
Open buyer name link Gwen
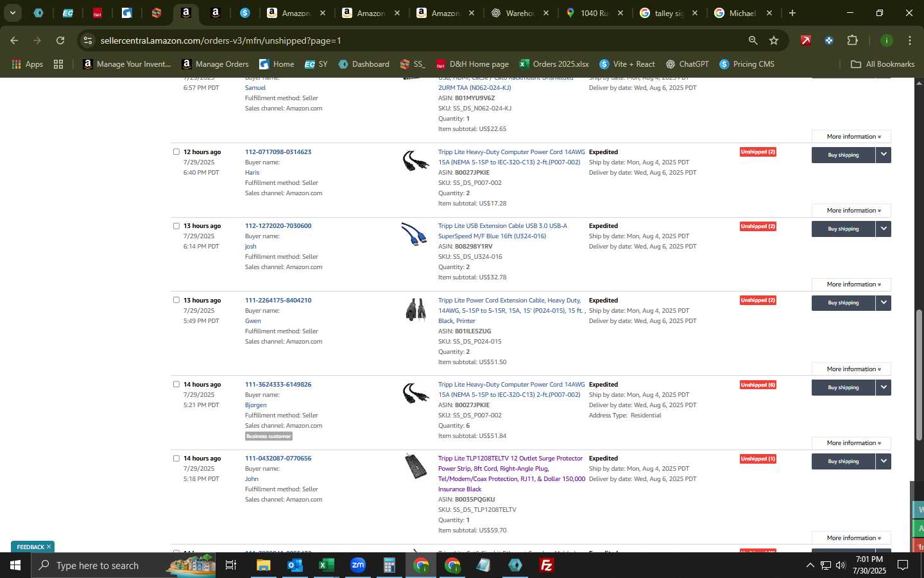click(x=253, y=321)
